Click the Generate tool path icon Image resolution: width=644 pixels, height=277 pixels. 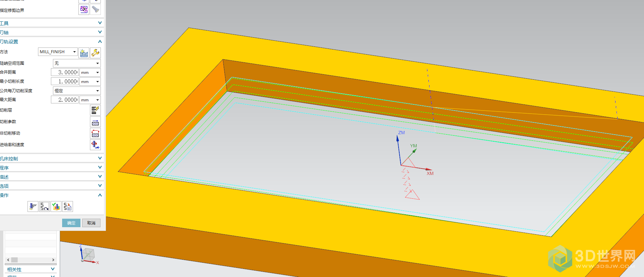coord(33,206)
